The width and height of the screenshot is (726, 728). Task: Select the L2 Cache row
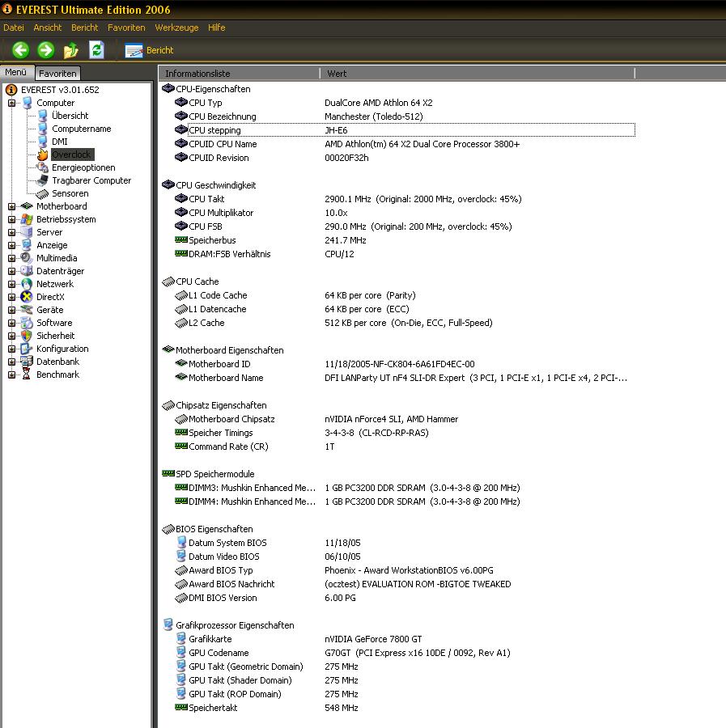[x=405, y=323]
